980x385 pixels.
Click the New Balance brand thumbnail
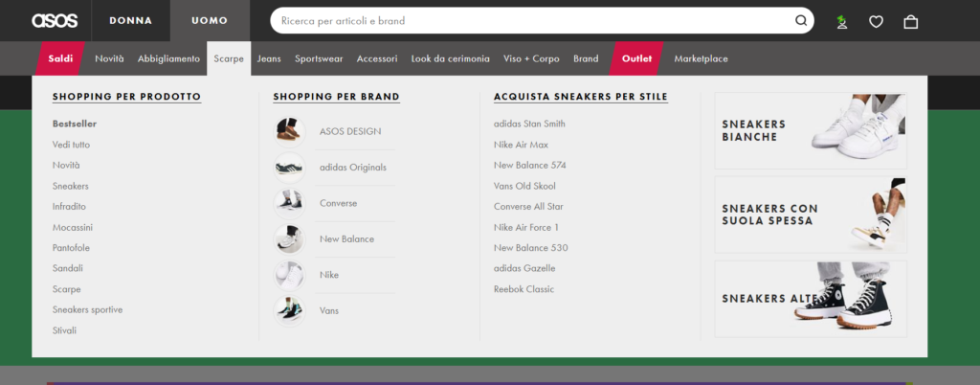tap(289, 238)
